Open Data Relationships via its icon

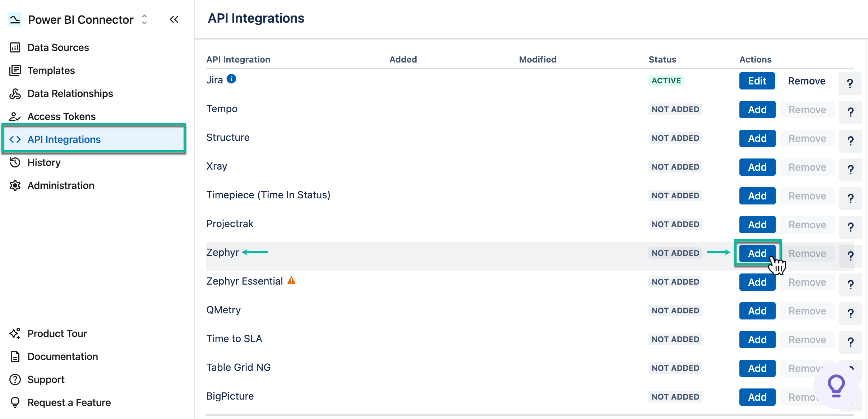[x=15, y=93]
